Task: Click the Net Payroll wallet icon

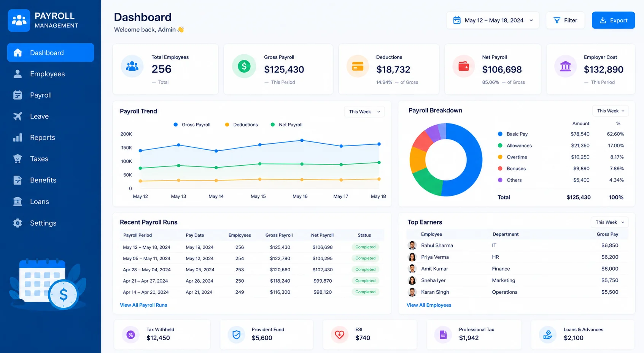Action: 463,66
